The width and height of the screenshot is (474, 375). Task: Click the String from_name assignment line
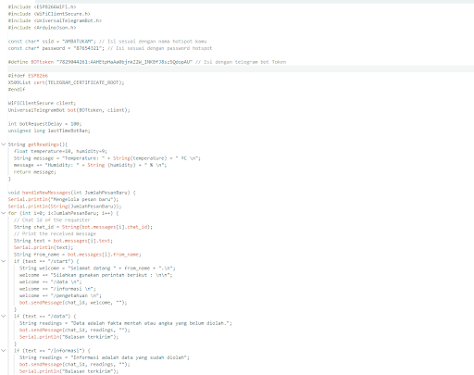(77, 254)
